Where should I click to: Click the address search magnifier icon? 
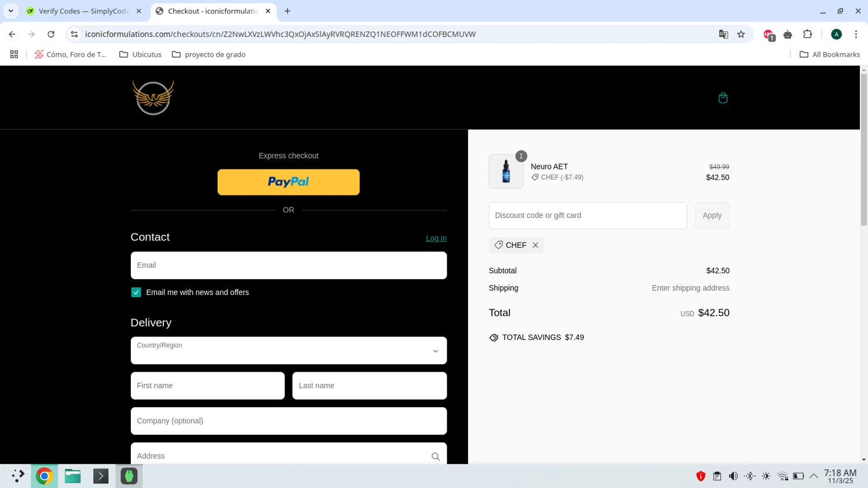point(436,456)
